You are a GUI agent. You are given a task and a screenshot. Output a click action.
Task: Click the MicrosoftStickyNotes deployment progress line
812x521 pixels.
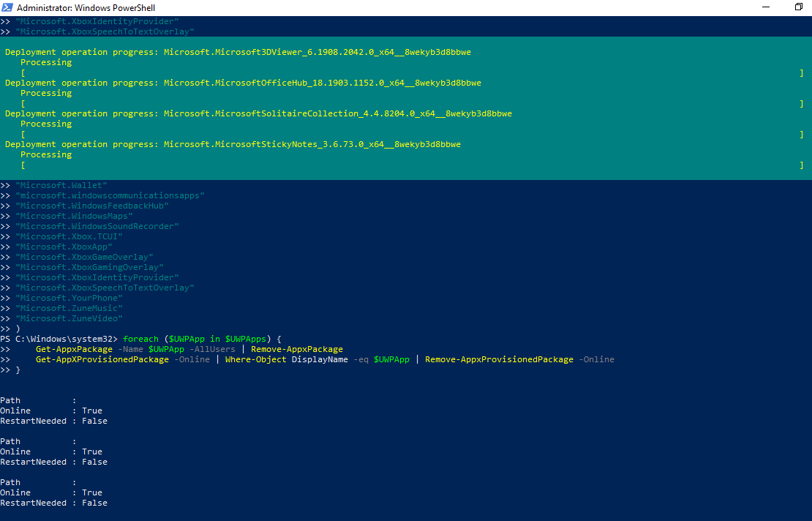233,145
